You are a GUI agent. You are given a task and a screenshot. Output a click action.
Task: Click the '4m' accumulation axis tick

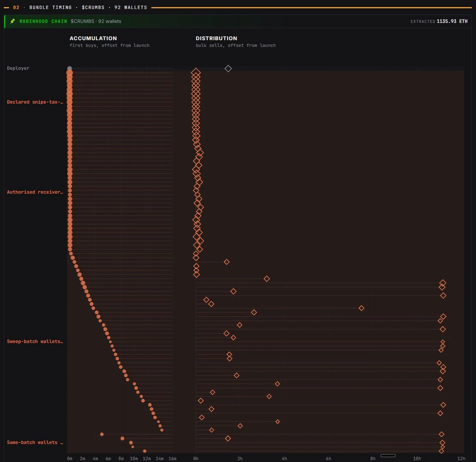(x=95, y=459)
